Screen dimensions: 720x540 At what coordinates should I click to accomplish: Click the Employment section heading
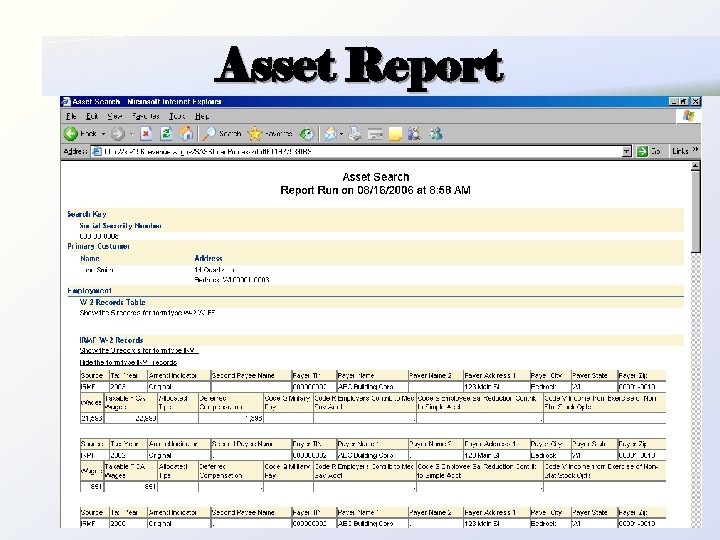pyautogui.click(x=90, y=291)
